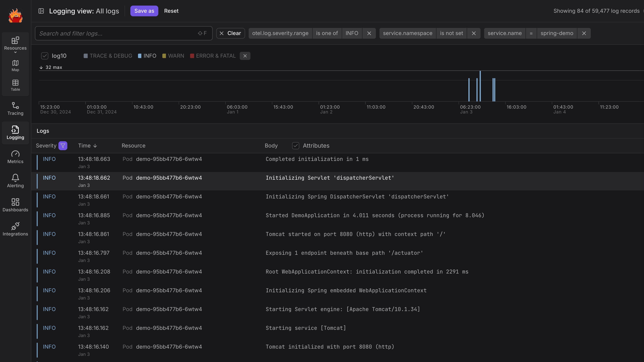Click the Resource column header
Screen dimensions: 644x362
133,146
